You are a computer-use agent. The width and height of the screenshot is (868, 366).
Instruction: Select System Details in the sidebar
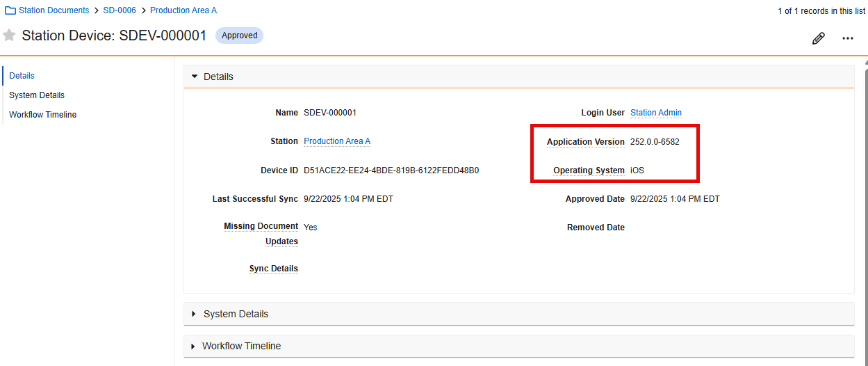click(x=37, y=95)
